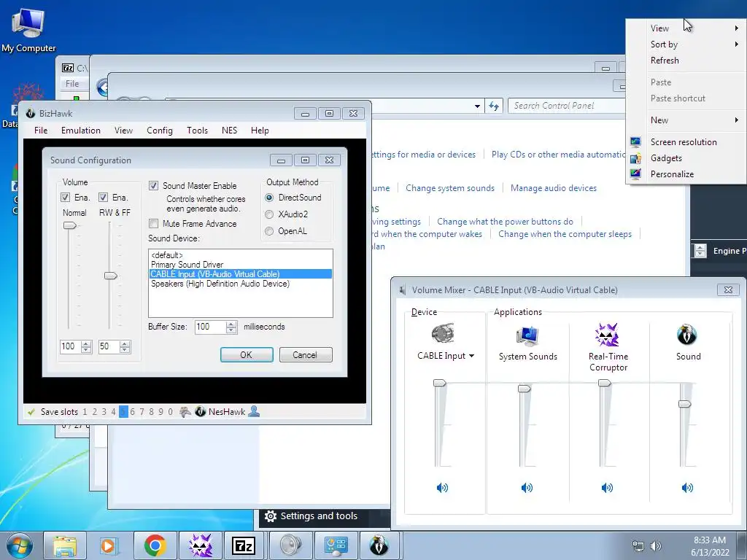
Task: Click the Settings and tools gear icon
Action: (270, 516)
